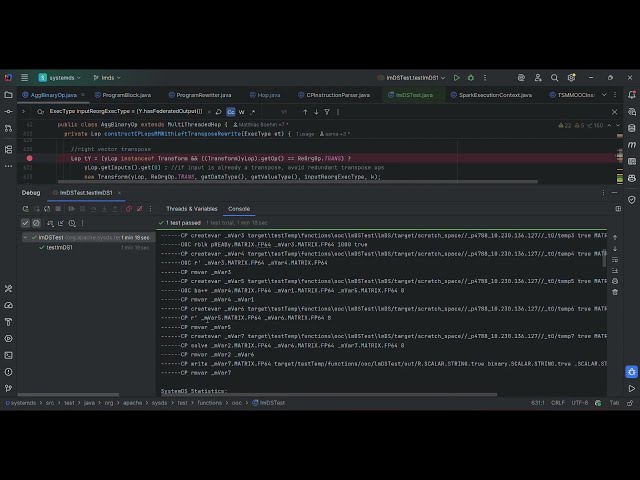Screen dimensions: 640x480
Task: Toggle the line 631 breakpoint red dot
Action: point(29,158)
